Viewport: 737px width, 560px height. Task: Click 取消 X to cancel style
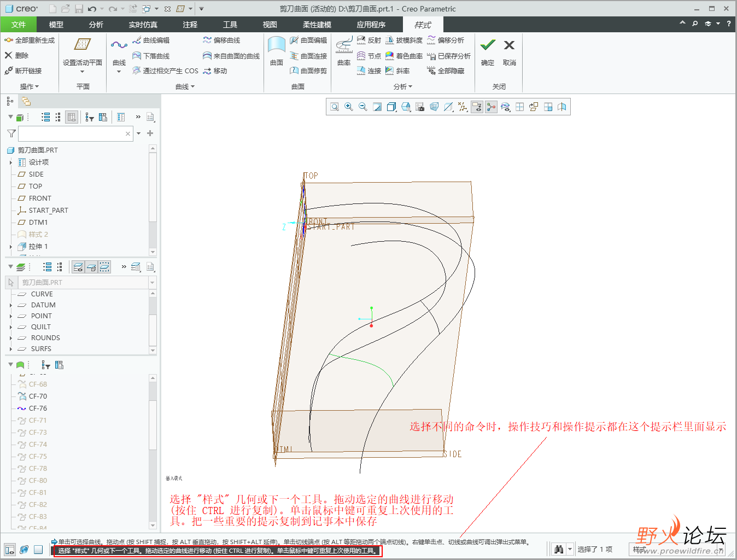[509, 52]
